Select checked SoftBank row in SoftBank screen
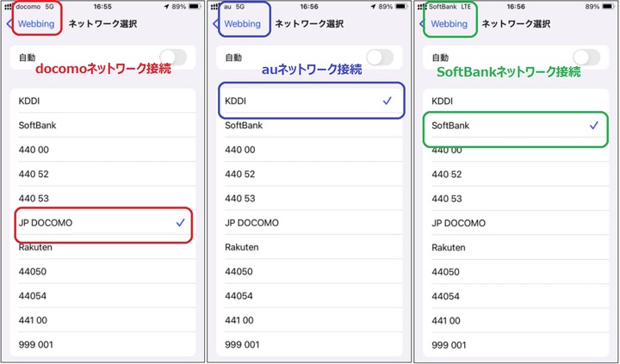This screenshot has width=620, height=364. tap(516, 126)
